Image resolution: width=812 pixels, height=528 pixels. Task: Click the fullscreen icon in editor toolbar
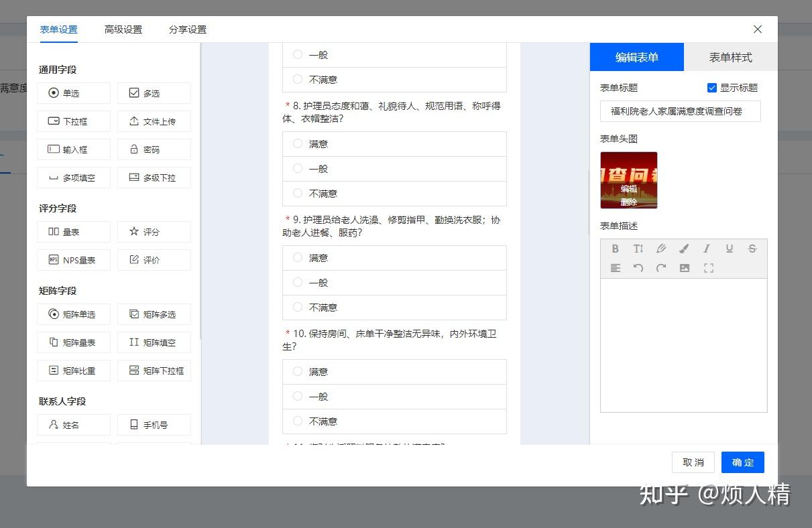(x=709, y=268)
